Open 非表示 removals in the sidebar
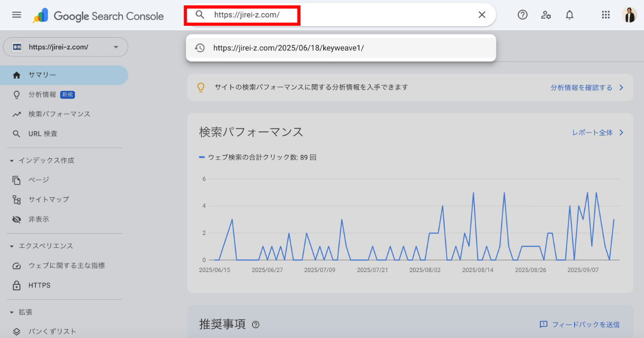This screenshot has width=644, height=338. [64, 219]
